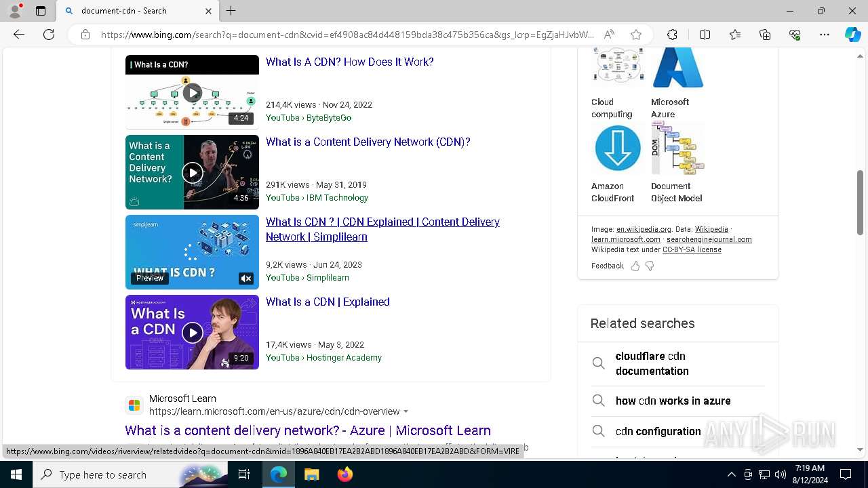
Task: Give thumbs up feedback
Action: pos(635,266)
